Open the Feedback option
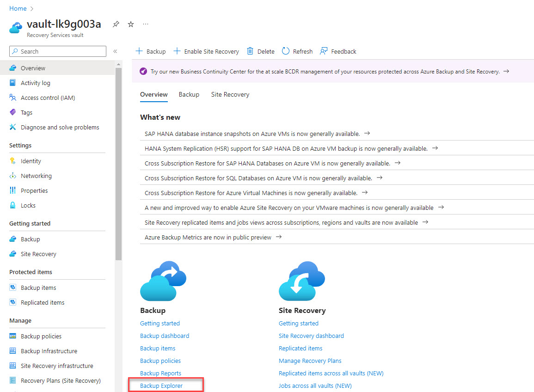The width and height of the screenshot is (534, 392). [338, 51]
